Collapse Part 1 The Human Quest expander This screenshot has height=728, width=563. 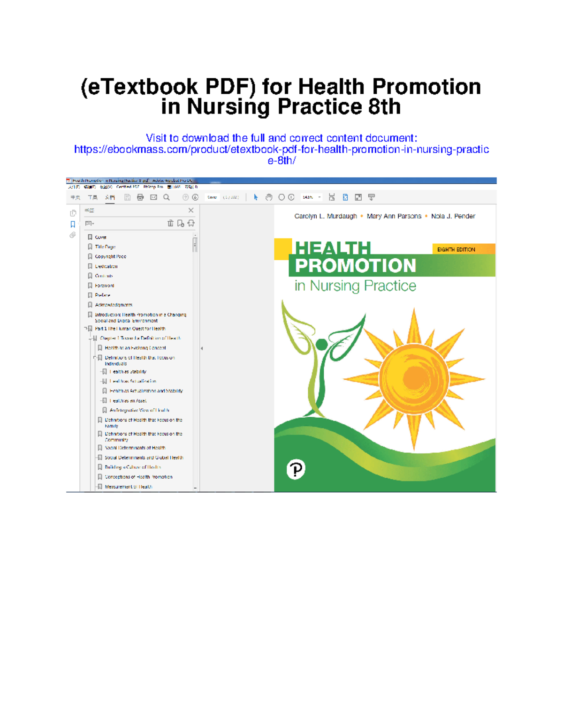[85, 329]
